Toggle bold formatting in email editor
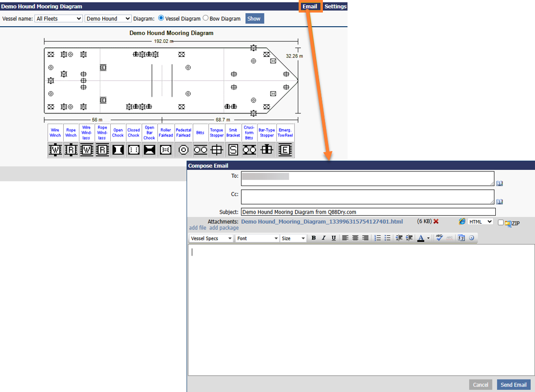This screenshot has height=392, width=535. coord(313,238)
